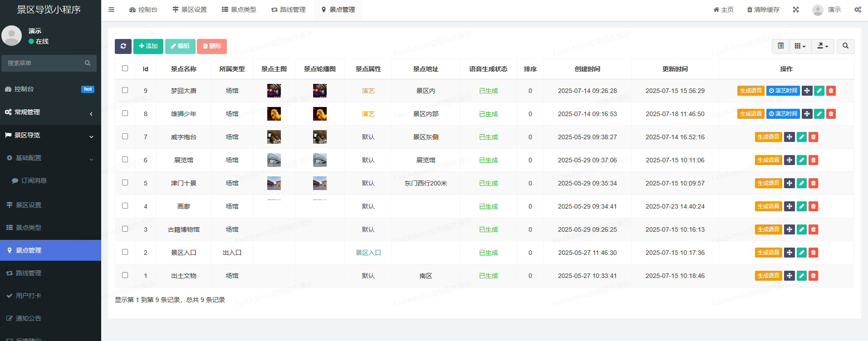Open the export data dropdown
Screen dimensions: 868x341
[x=822, y=46]
